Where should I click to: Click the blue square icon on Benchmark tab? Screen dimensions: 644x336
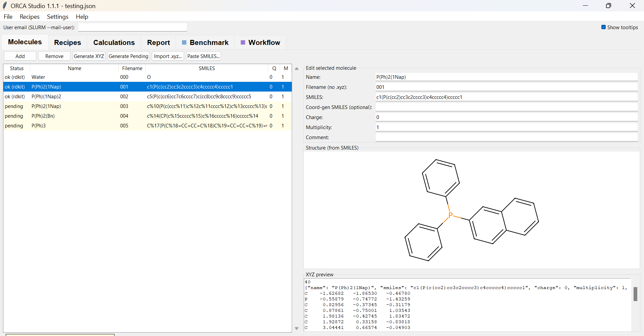pos(184,43)
